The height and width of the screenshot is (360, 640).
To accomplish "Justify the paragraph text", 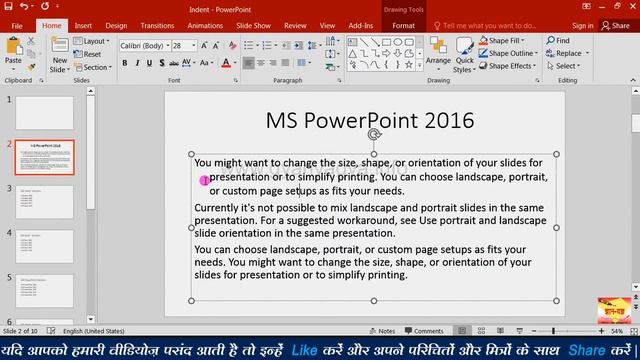I will tap(285, 63).
